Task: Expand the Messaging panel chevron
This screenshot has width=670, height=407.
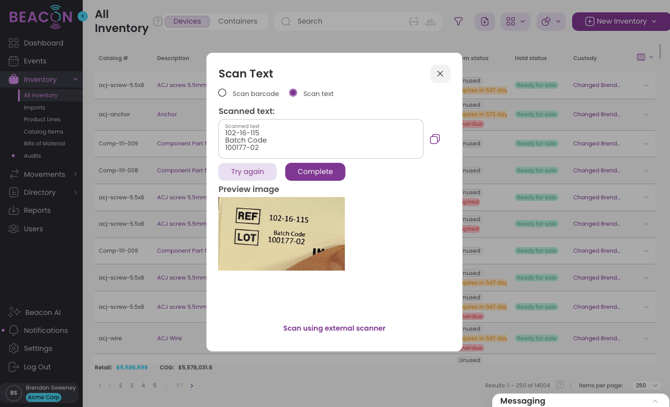Action: pyautogui.click(x=655, y=401)
